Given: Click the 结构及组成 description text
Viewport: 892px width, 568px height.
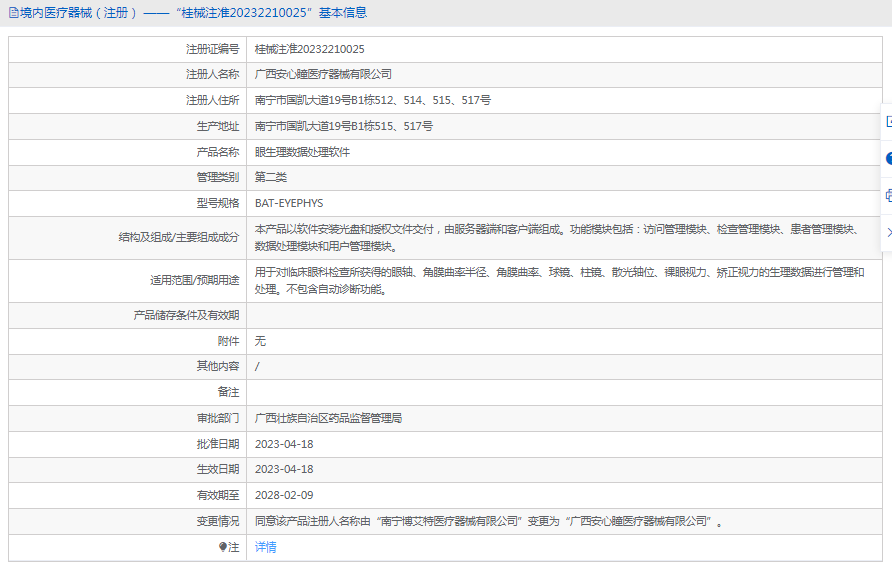Looking at the screenshot, I should coord(556,237).
